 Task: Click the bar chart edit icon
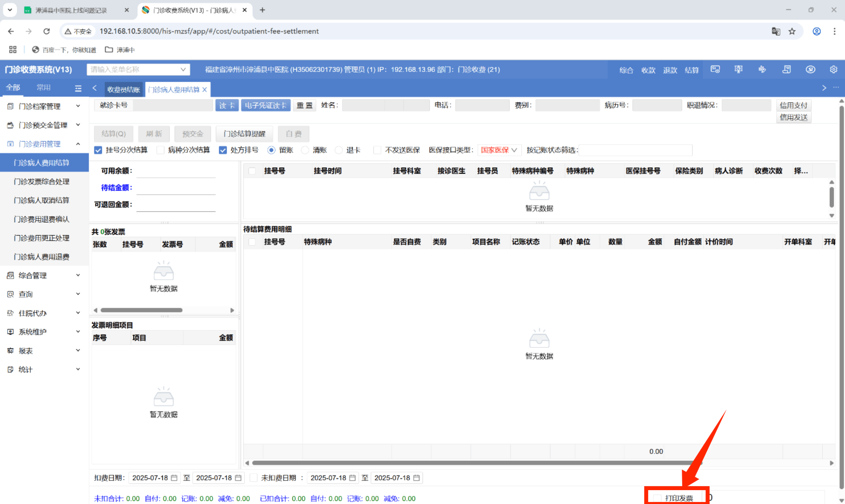pos(762,70)
